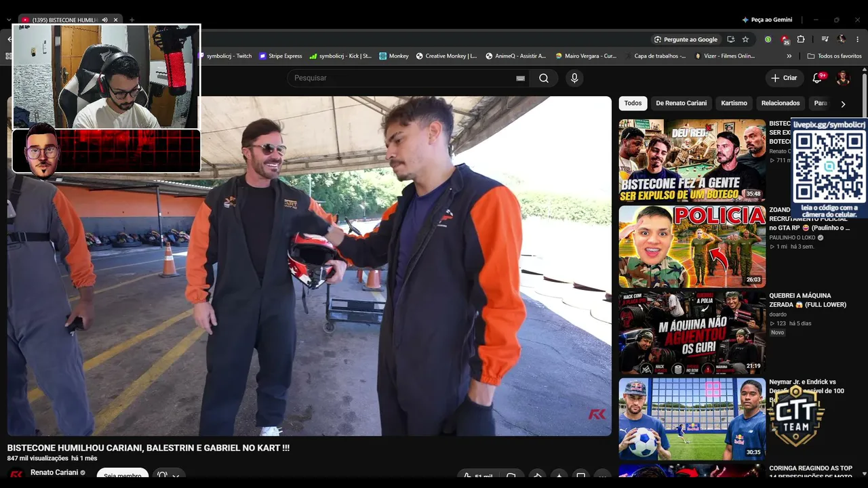This screenshot has height=488, width=868.
Task: Open the symbolicrj - Twitch bookmark
Action: pyautogui.click(x=224, y=56)
